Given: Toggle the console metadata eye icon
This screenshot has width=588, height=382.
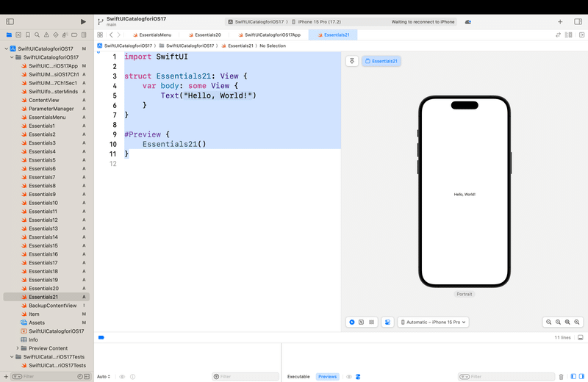Looking at the screenshot, I should [348, 376].
